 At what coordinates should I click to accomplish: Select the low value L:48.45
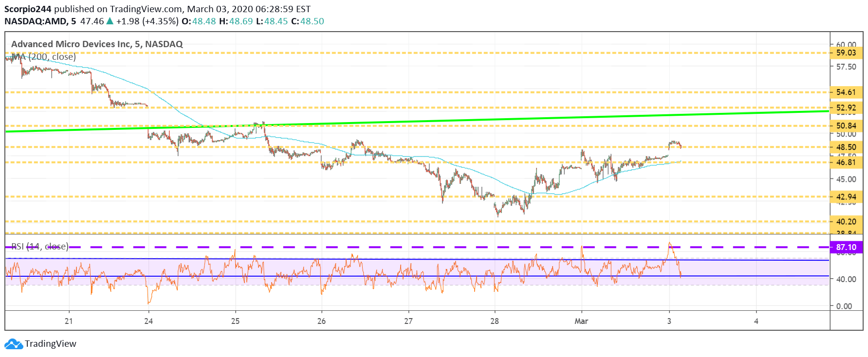tap(272, 21)
